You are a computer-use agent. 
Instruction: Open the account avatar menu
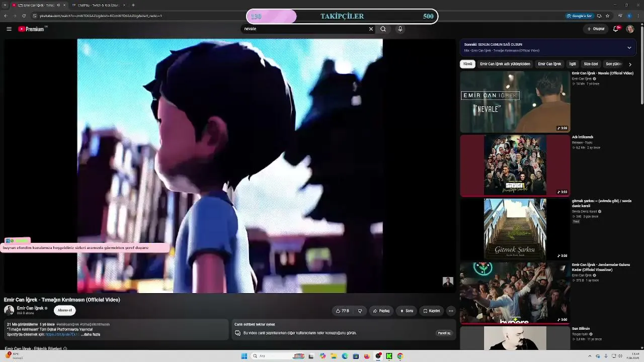tap(630, 29)
